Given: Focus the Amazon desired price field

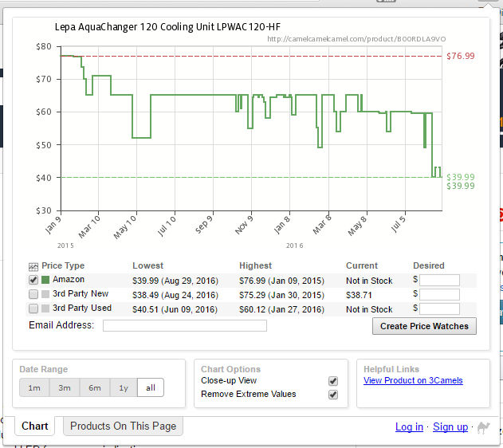Looking at the screenshot, I should pyautogui.click(x=439, y=281).
